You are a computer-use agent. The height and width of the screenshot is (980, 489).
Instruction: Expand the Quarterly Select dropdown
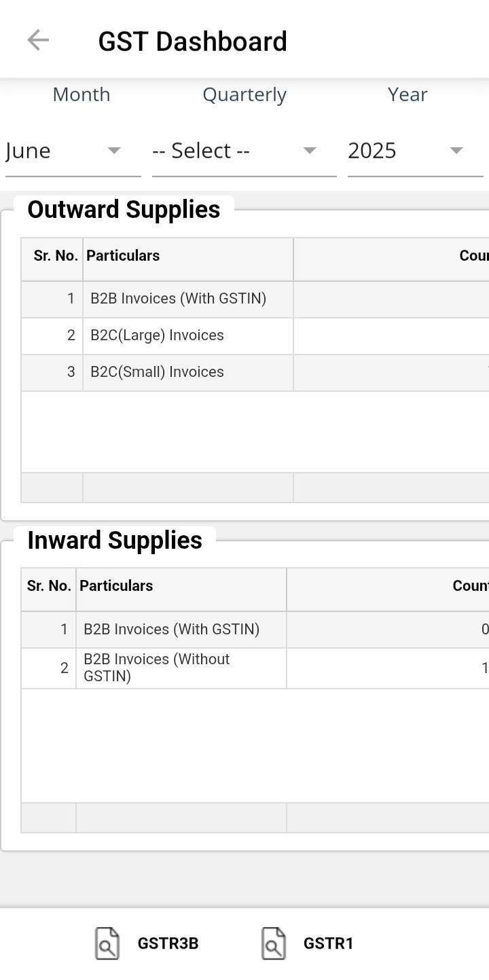point(243,151)
